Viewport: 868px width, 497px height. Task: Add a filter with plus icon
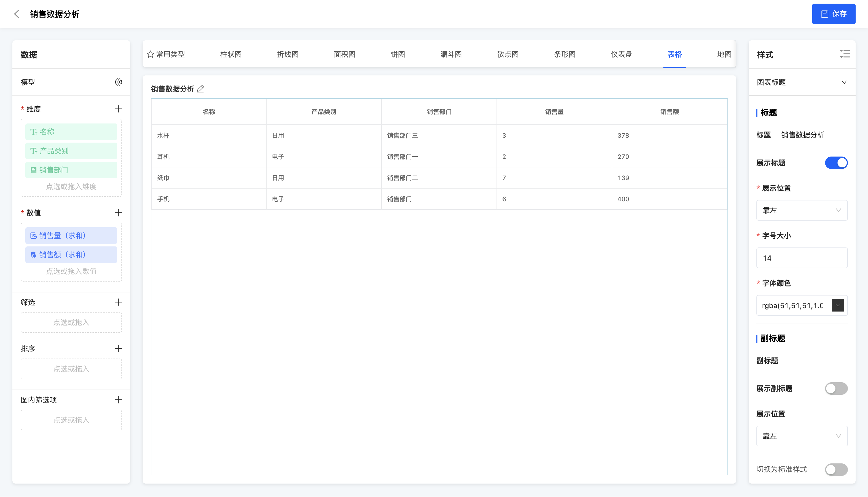click(118, 302)
